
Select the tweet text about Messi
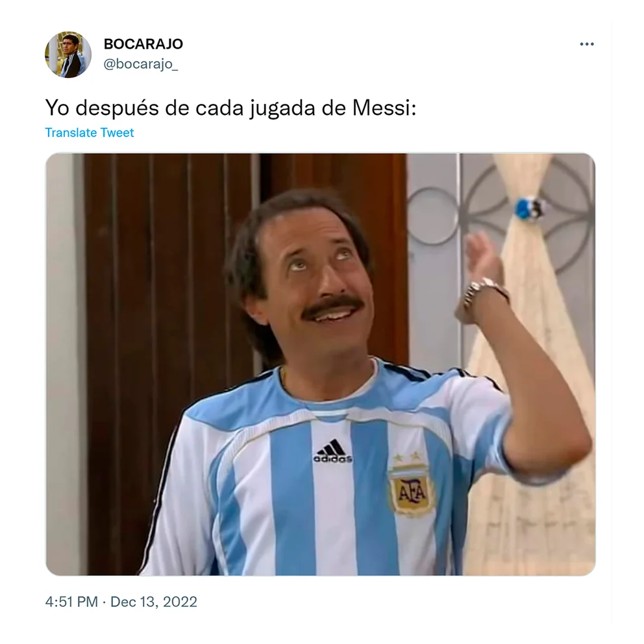[230, 108]
